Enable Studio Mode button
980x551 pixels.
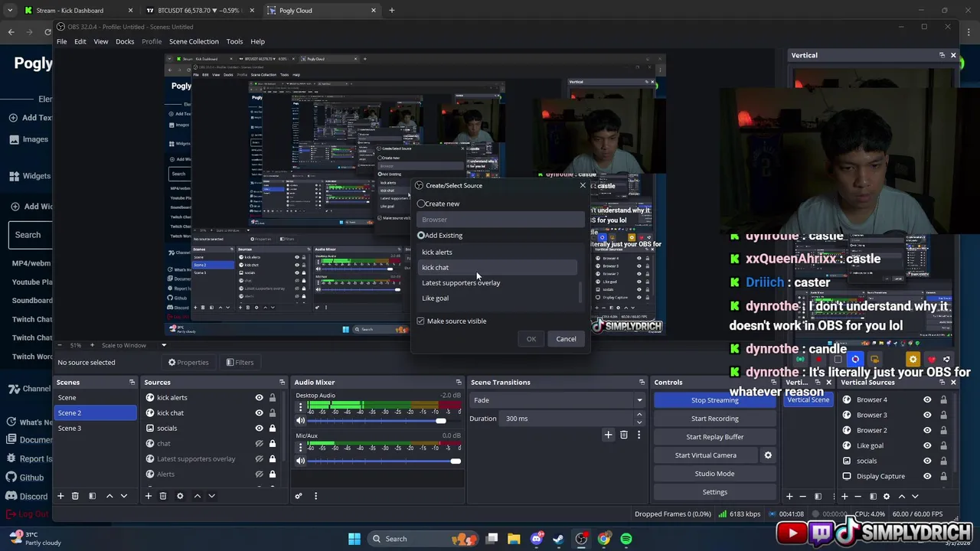click(714, 474)
